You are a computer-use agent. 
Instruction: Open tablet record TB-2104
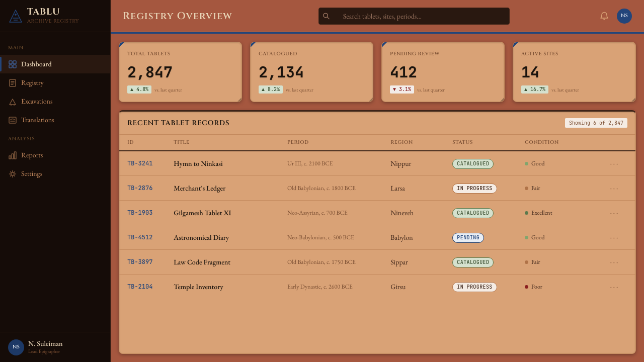[x=140, y=287]
